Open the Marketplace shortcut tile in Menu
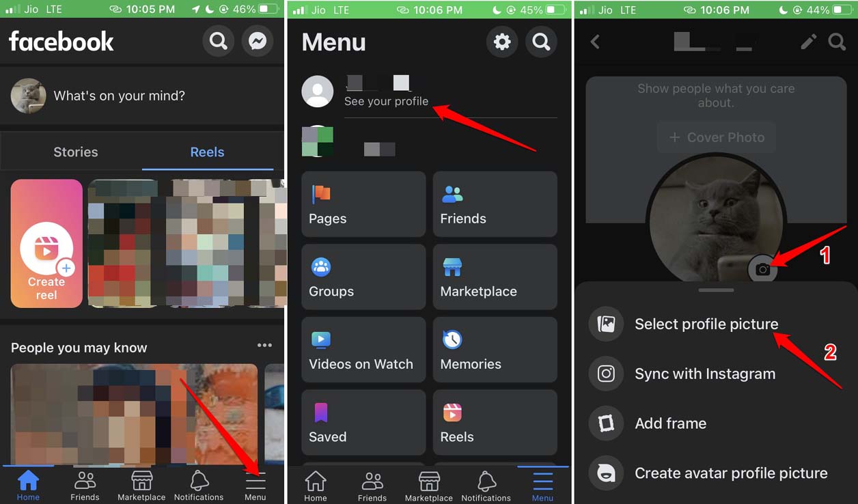Image resolution: width=858 pixels, height=504 pixels. [x=495, y=277]
